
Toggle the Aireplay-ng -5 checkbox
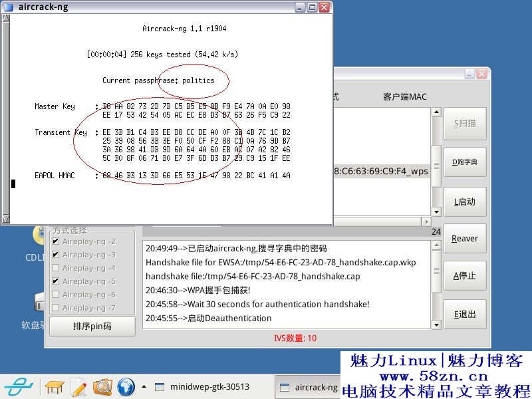click(x=56, y=281)
